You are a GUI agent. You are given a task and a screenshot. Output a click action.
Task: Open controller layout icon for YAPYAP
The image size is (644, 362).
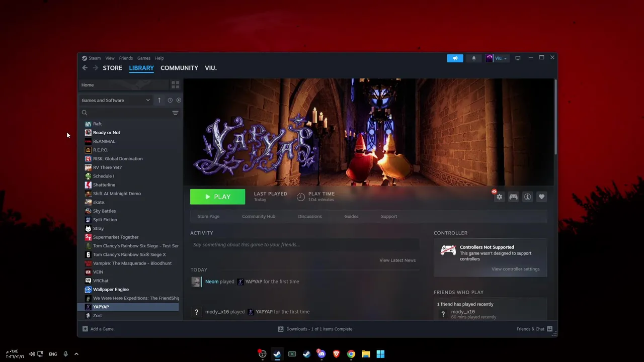pos(513,197)
